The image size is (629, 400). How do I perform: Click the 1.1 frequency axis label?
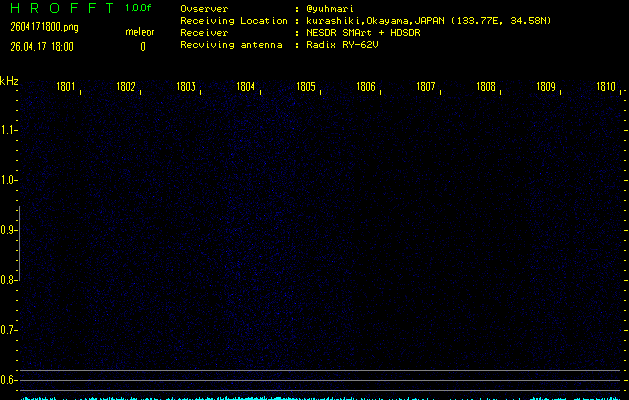click(x=9, y=130)
